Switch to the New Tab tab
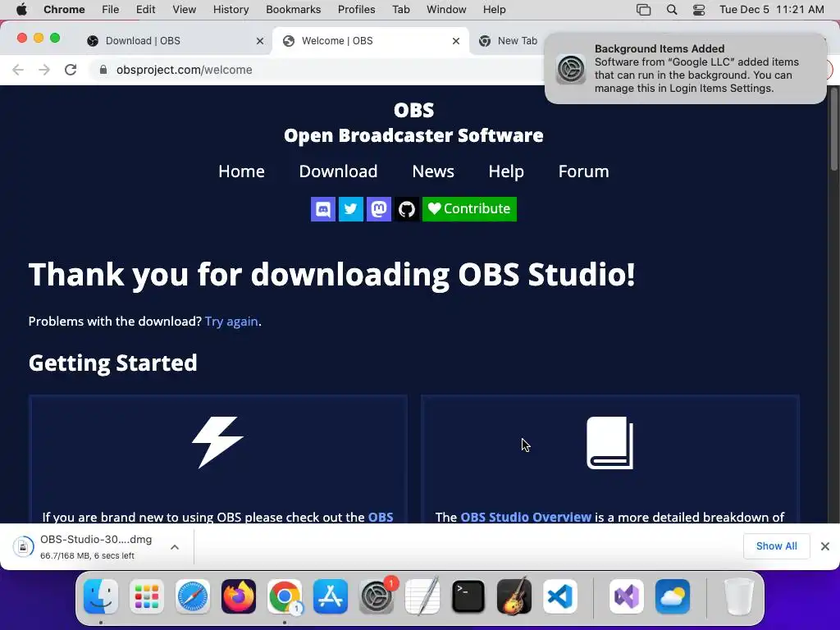Screen dimensions: 840x630 coord(509,41)
